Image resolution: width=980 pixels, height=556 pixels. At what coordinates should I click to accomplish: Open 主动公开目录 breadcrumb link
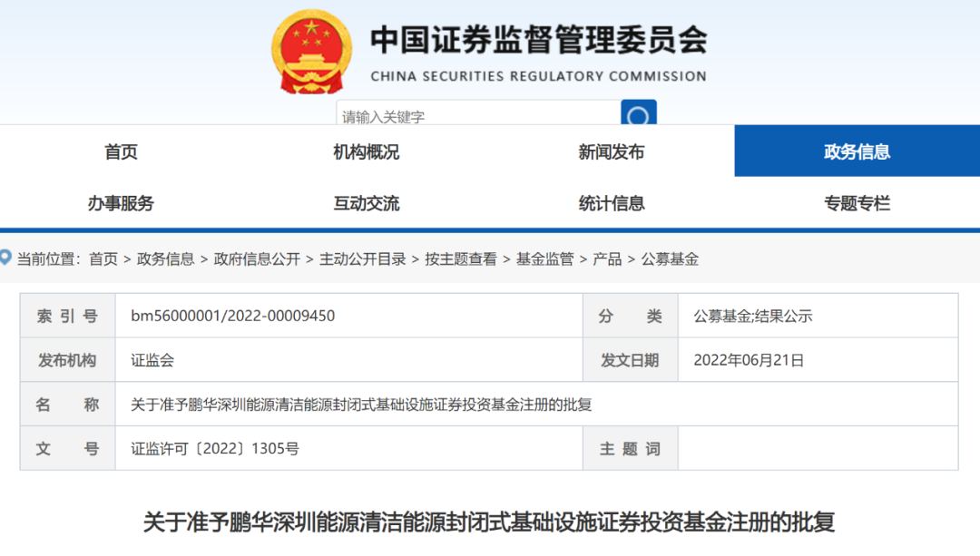362,259
